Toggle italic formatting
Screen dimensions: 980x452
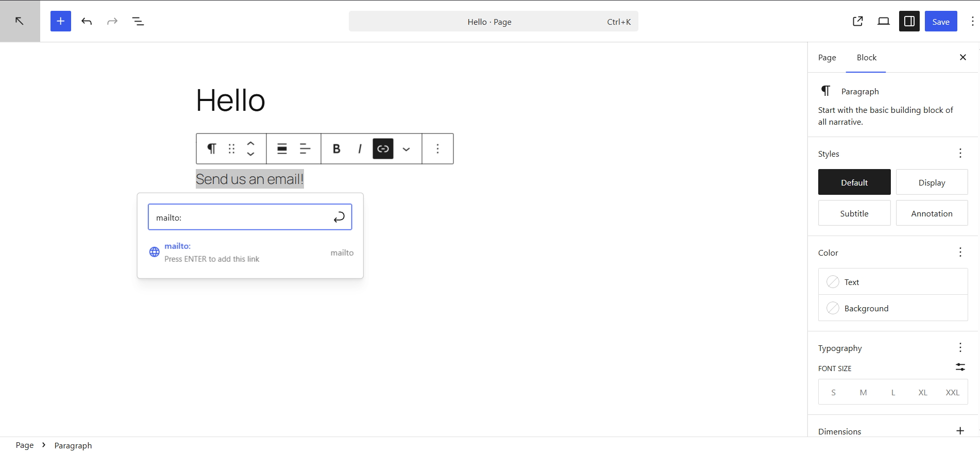pyautogui.click(x=360, y=149)
